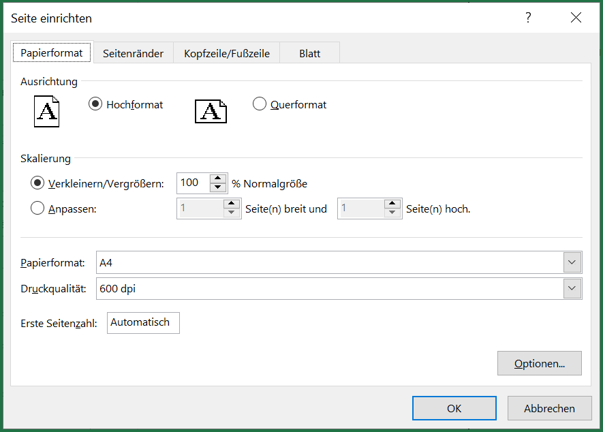Click the Seite(n) hoch number field
Viewport: 604px width, 432px height.
361,208
